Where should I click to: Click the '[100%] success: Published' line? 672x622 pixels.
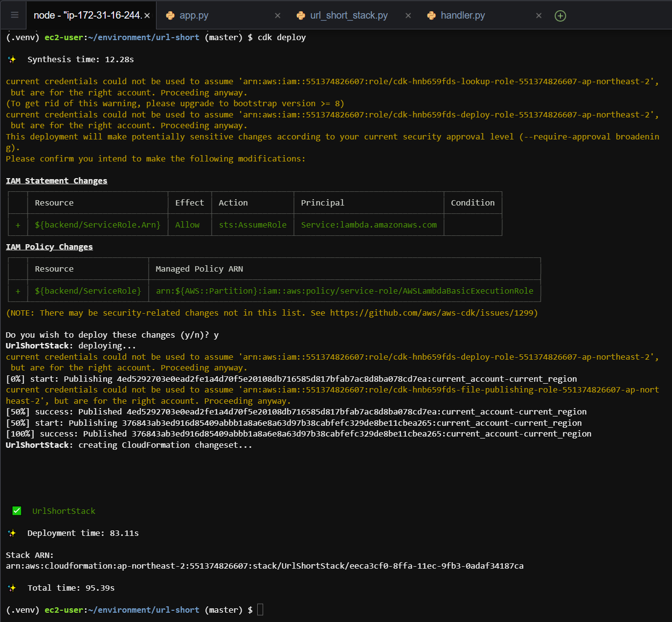(298, 434)
